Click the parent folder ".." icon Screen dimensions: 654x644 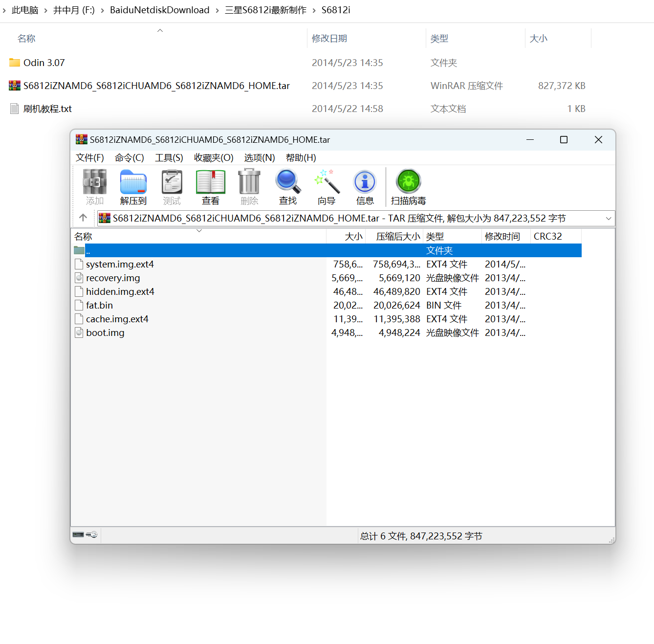[79, 250]
